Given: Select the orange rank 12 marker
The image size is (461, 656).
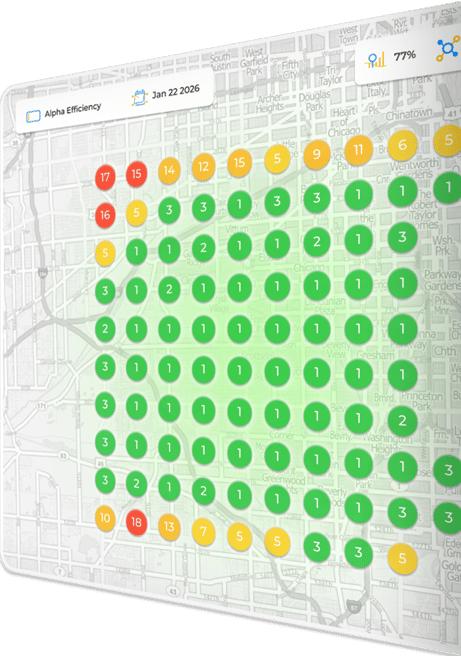Looking at the screenshot, I should (x=203, y=167).
